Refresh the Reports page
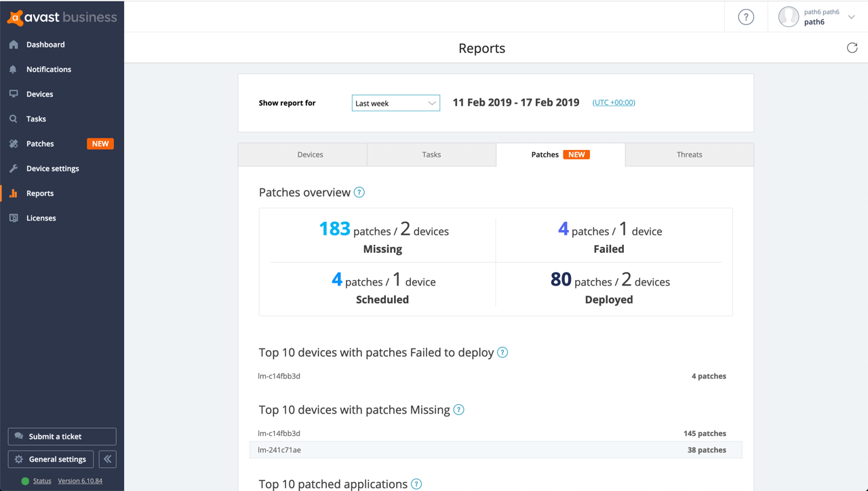The image size is (868, 491). [852, 48]
